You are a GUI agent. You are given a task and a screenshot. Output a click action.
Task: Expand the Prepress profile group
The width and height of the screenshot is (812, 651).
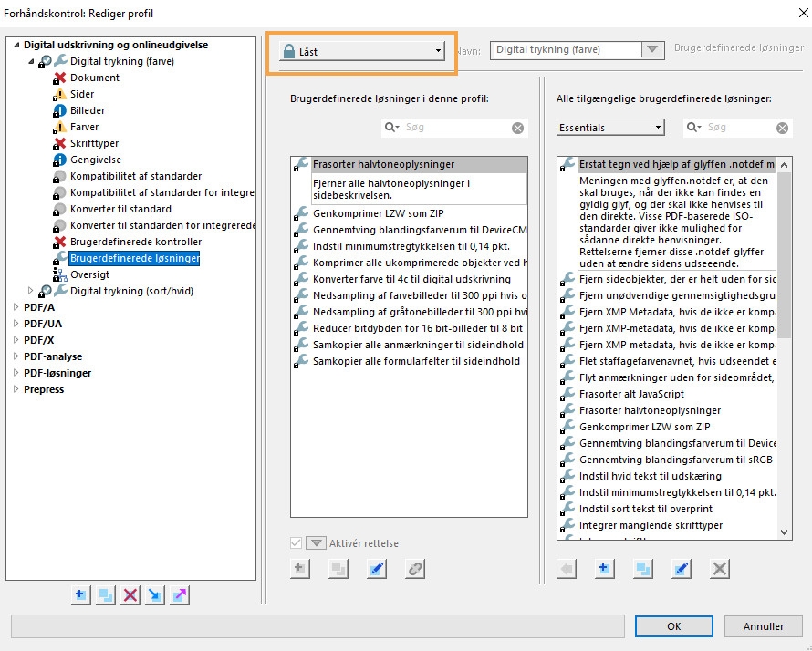(16, 389)
